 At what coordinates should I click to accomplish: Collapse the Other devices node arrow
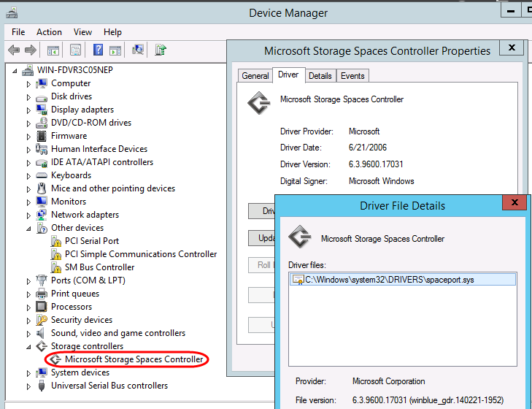(28, 229)
